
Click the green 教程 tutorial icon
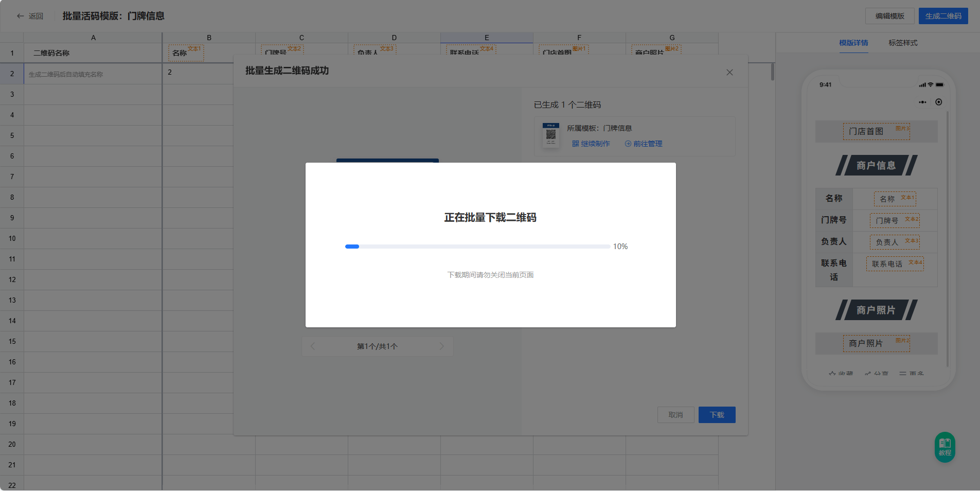click(x=945, y=447)
